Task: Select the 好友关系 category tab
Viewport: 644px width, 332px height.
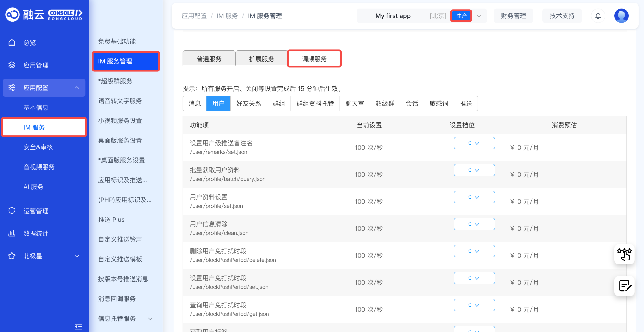Action: pos(248,103)
